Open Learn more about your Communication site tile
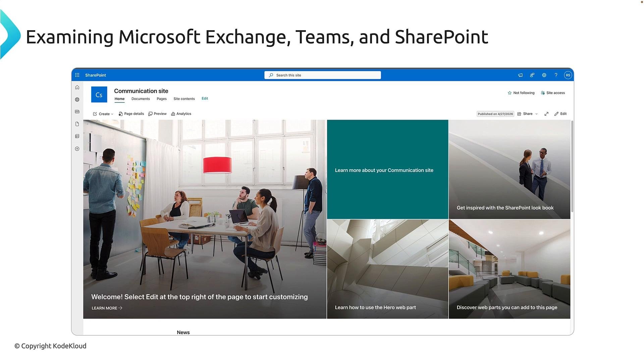 click(x=387, y=169)
